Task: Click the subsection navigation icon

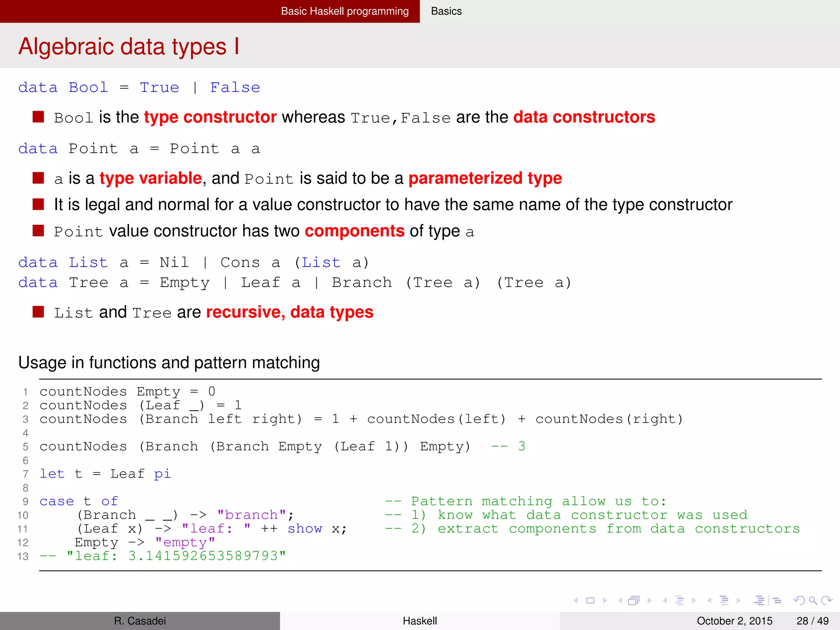Action: tap(680, 600)
